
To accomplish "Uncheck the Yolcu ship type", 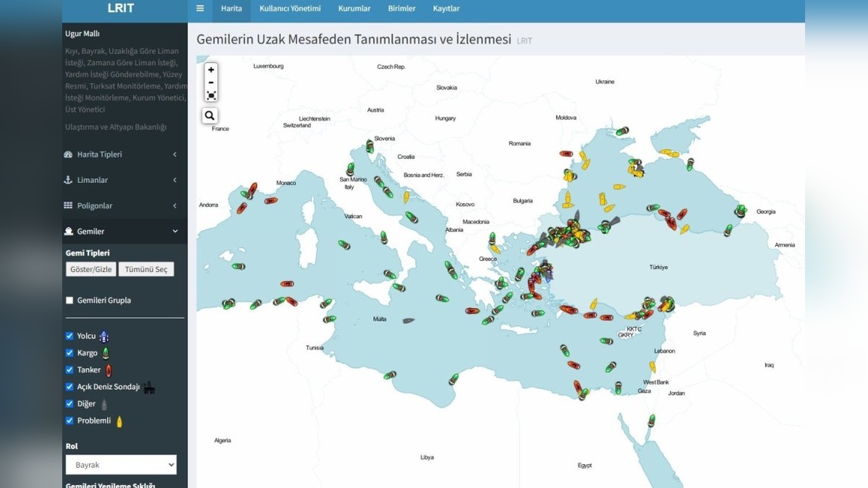I will click(69, 336).
